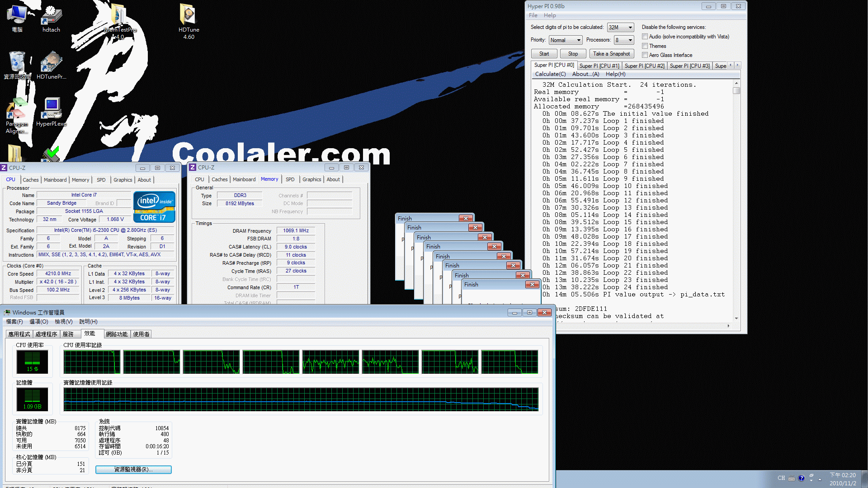Image resolution: width=868 pixels, height=488 pixels.
Task: Click the on-screen keyboard tray icon
Action: coord(792,479)
